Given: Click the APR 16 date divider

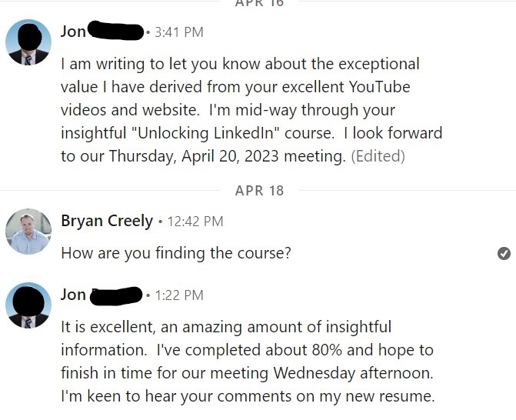Looking at the screenshot, I should pyautogui.click(x=259, y=2).
